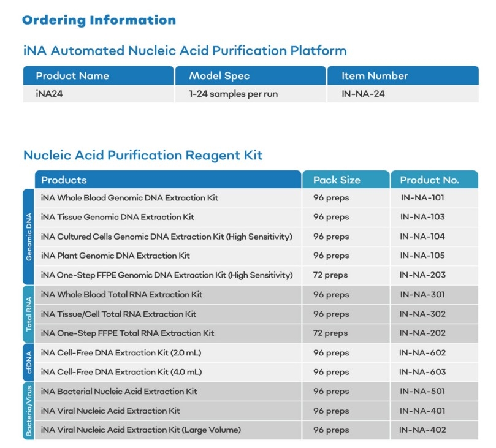496x448 pixels.
Task: Select the Total RNA vertical category label
Action: point(29,314)
